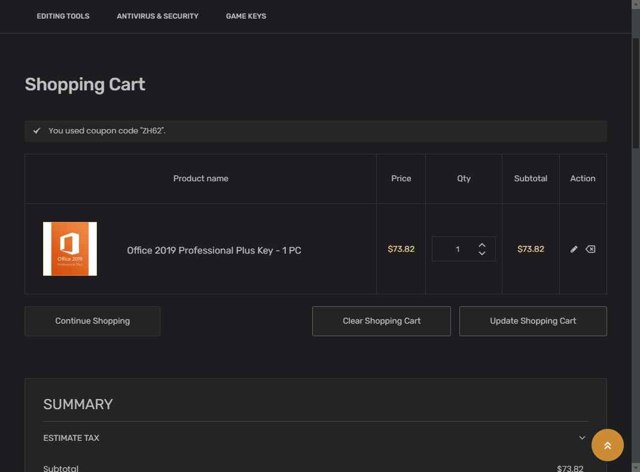Click the coupon success checkmark icon
Image resolution: width=640 pixels, height=472 pixels.
coord(37,131)
